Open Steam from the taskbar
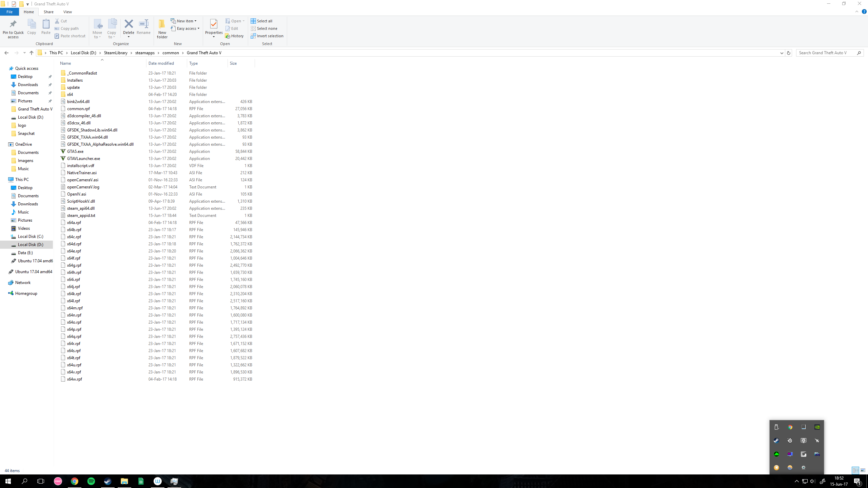This screenshot has width=868, height=488. click(107, 481)
